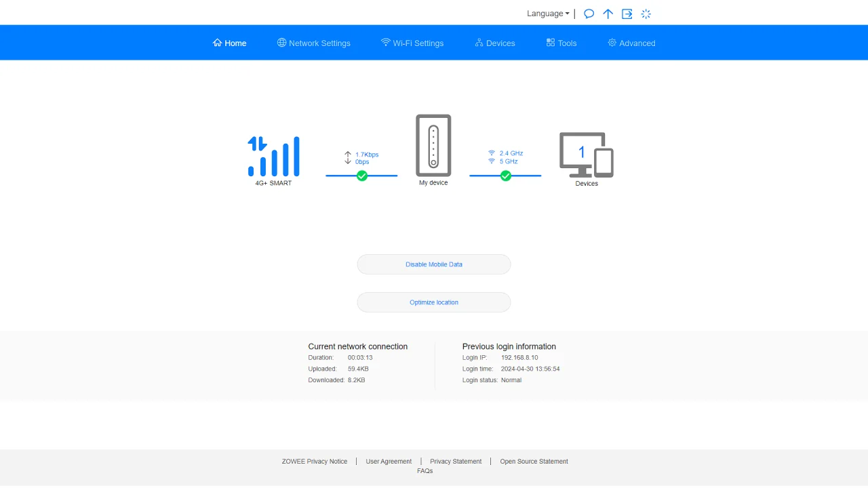Open the Devices tab
868x488 pixels.
(x=495, y=43)
